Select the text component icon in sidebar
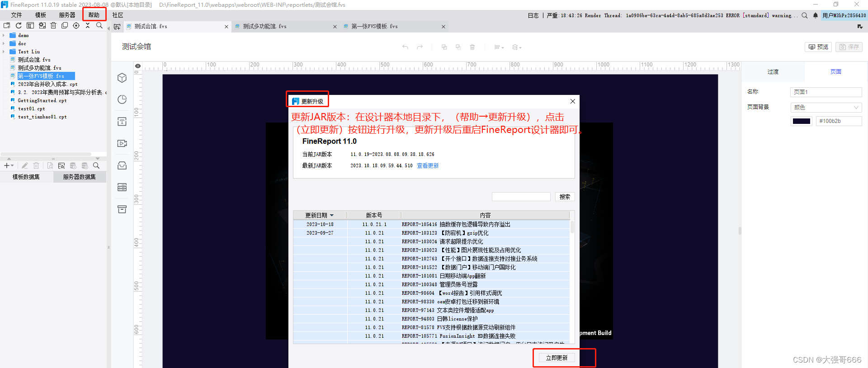The width and height of the screenshot is (868, 368). [x=122, y=122]
